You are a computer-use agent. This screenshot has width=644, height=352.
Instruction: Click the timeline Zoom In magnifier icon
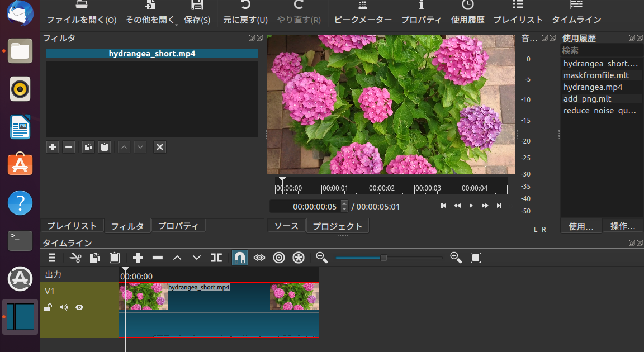coord(456,258)
